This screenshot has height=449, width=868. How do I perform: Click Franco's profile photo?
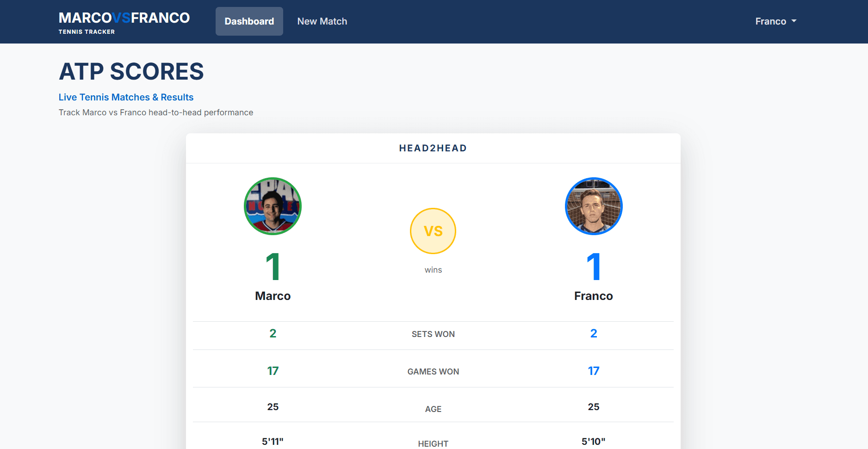tap(594, 206)
